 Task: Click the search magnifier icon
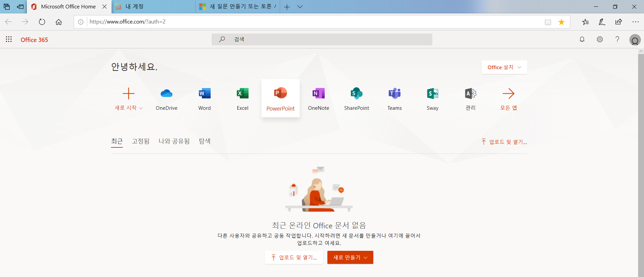(x=222, y=39)
